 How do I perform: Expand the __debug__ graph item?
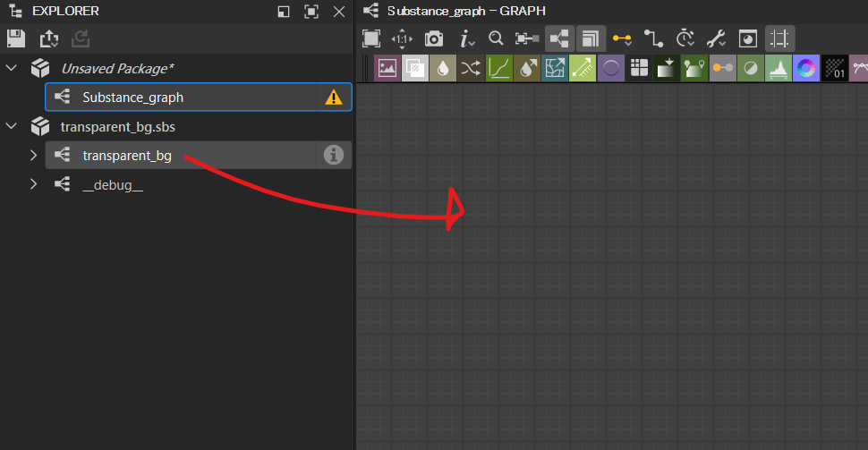tap(34, 184)
